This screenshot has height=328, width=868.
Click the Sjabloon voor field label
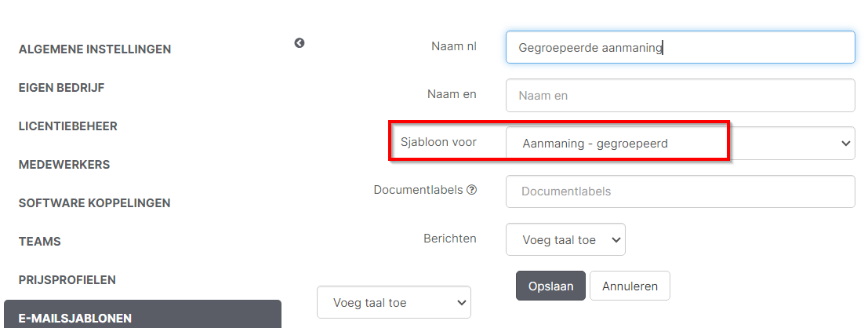[x=438, y=142]
